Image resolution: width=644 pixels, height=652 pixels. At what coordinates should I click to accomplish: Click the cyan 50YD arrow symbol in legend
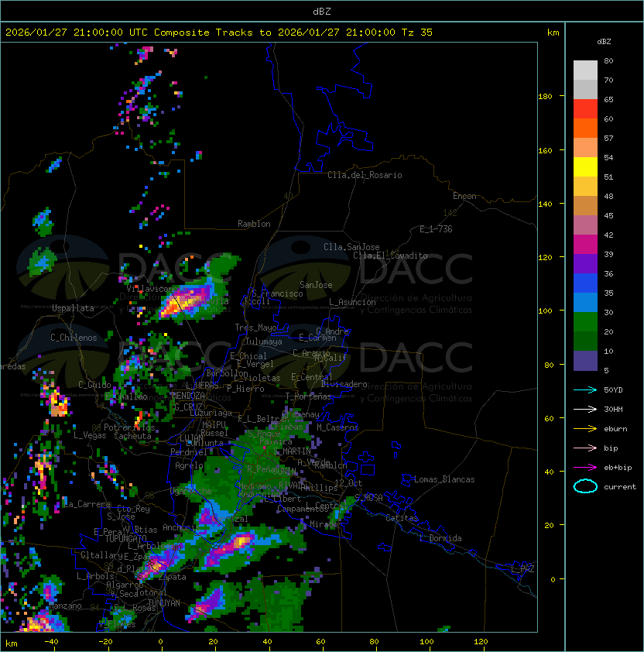[x=585, y=389]
